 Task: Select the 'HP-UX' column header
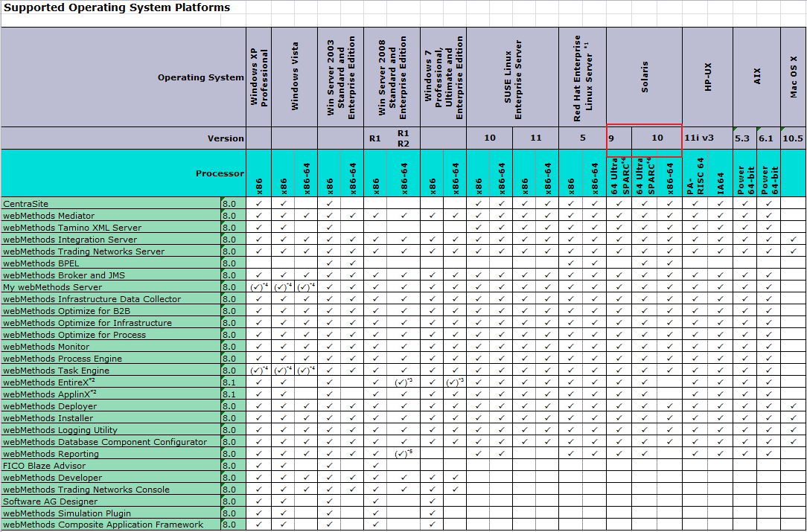[x=708, y=77]
